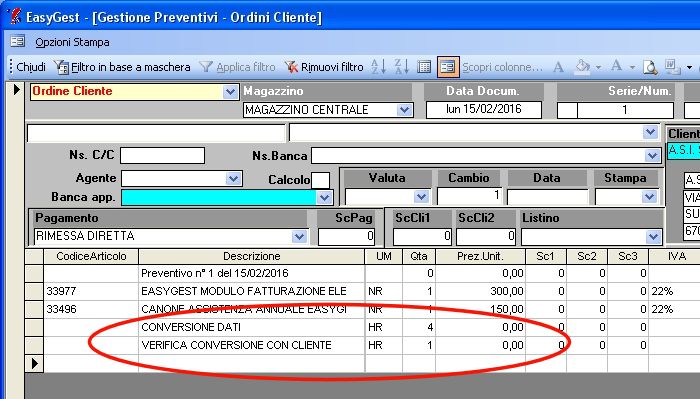This screenshot has height=399, width=700.
Task: Click Rimuovi filtro in the toolbar
Action: 324,67
